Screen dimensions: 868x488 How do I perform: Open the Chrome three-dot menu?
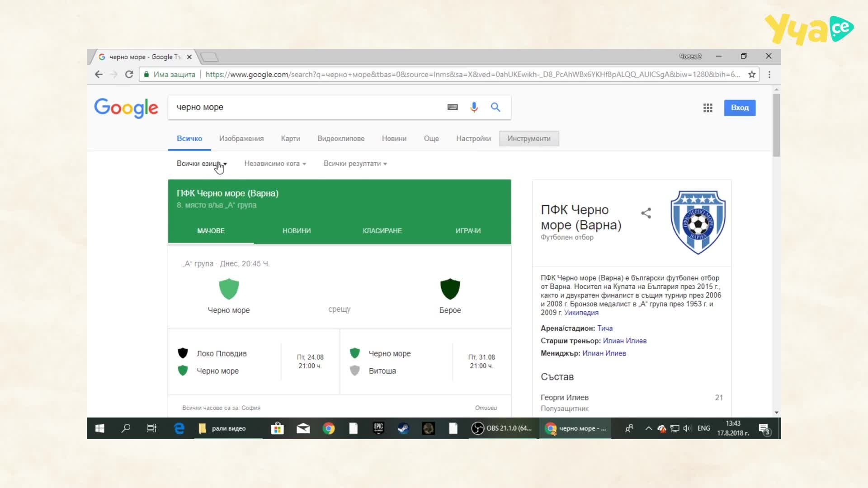769,75
